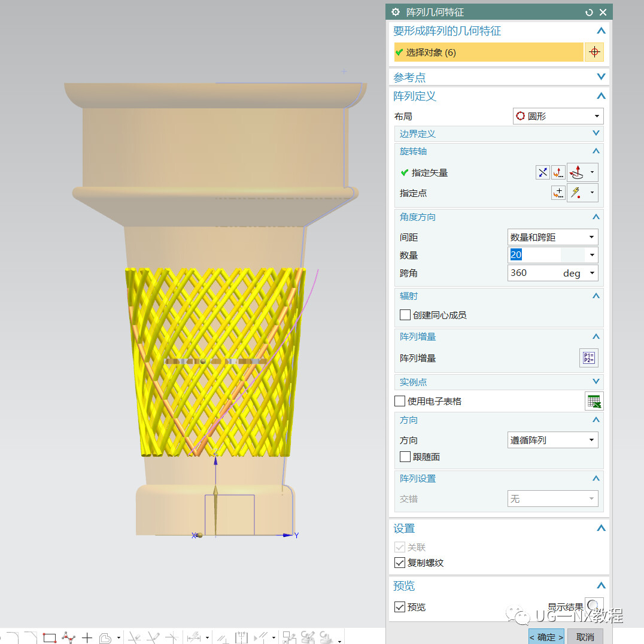The height and width of the screenshot is (644, 644).
Task: Click the 显示结果 magnifier icon
Action: point(594,605)
